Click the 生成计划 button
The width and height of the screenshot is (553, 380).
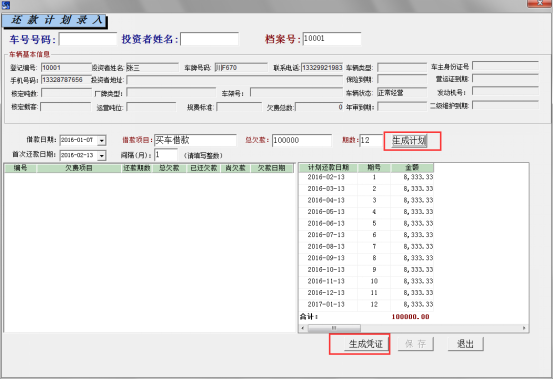pos(409,140)
